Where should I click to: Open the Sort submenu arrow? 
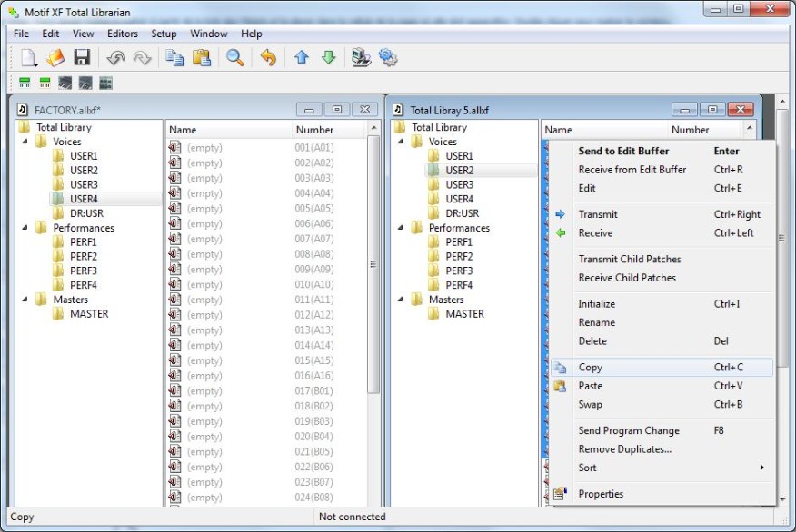[761, 468]
